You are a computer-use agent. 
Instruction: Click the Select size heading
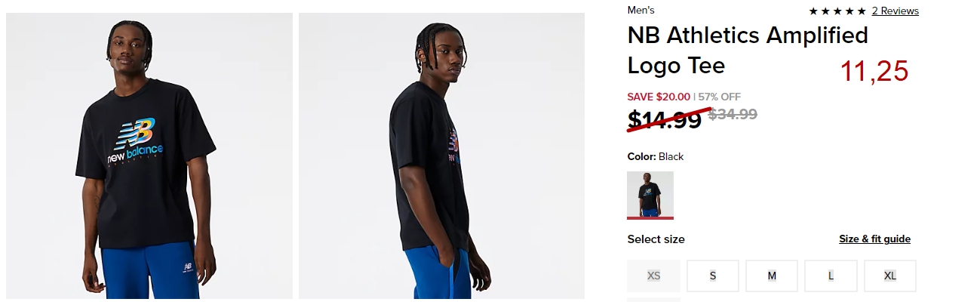coord(656,239)
